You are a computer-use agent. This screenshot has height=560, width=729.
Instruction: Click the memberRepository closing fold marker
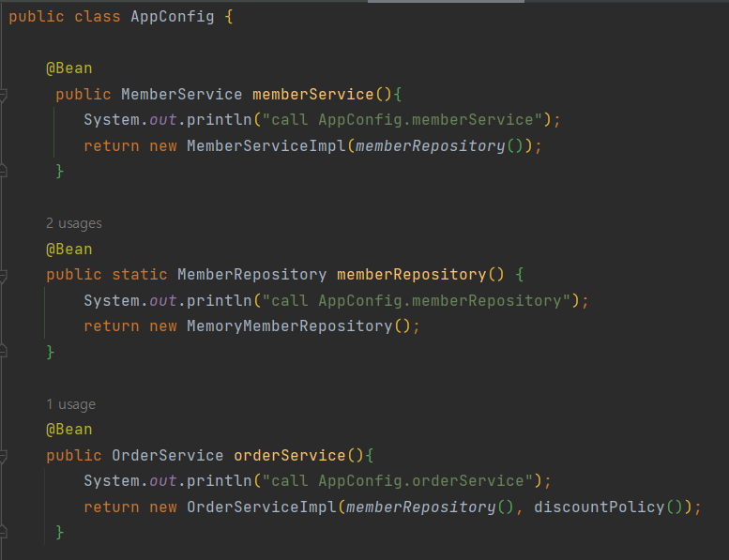click(x=3, y=352)
